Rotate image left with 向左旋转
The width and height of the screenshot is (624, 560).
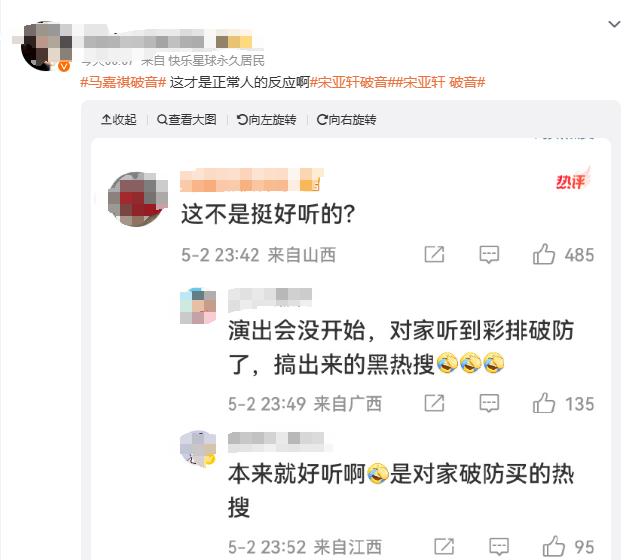pos(266,119)
